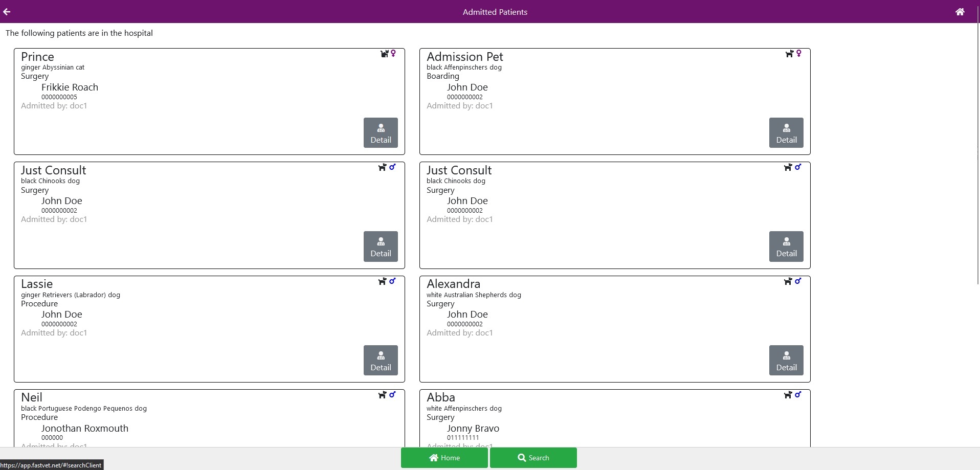Open Detail on the left Just Consult card
This screenshot has width=980, height=470.
[x=381, y=247]
